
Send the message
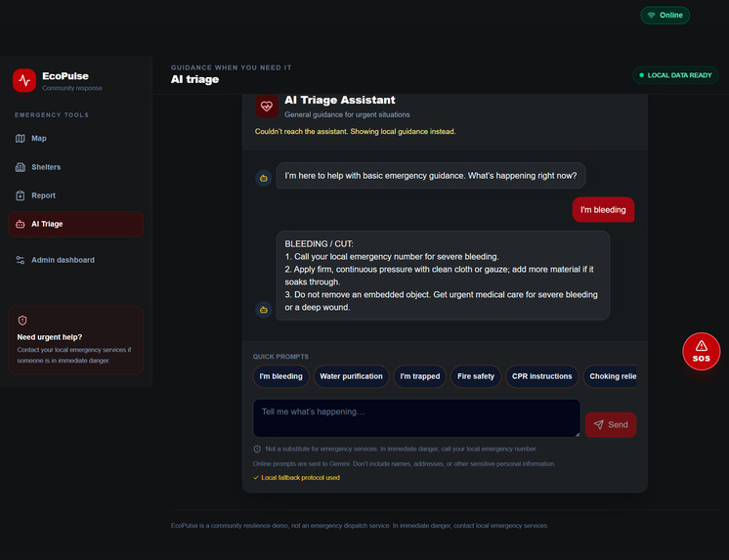(x=611, y=425)
